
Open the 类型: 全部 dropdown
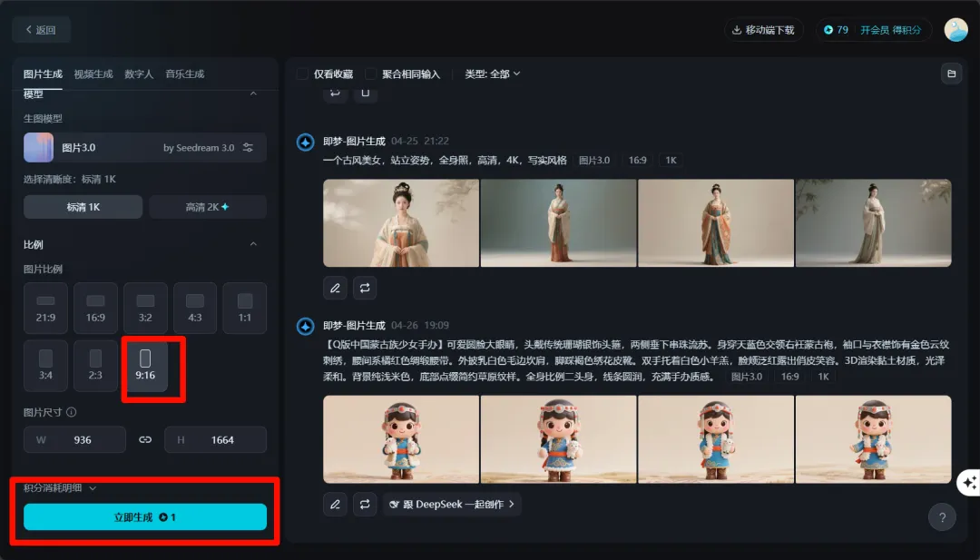(x=493, y=74)
